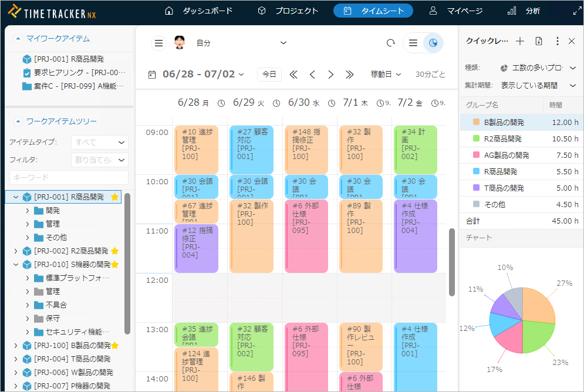Click the orange B製品の開発 color swatch
Screen dimensions: 584x392
(x=476, y=123)
